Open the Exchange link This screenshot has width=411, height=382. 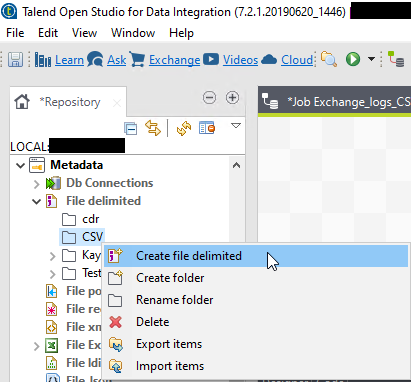[175, 60]
